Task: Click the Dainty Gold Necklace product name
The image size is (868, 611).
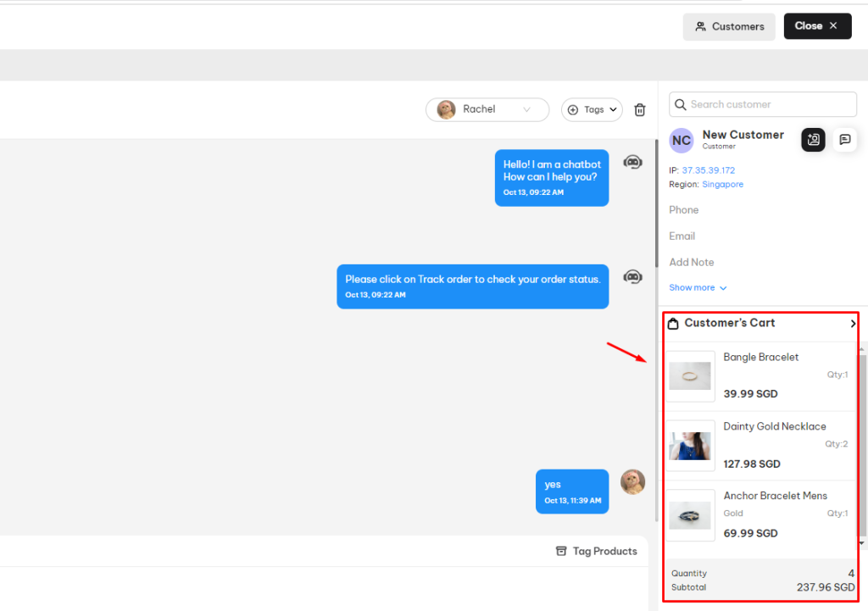Action: pos(775,426)
